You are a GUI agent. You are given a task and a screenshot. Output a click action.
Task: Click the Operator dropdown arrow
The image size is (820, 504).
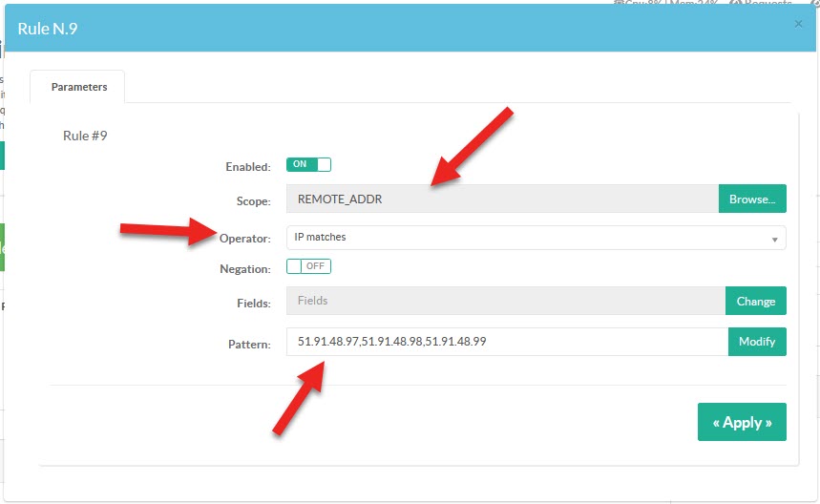coord(774,239)
